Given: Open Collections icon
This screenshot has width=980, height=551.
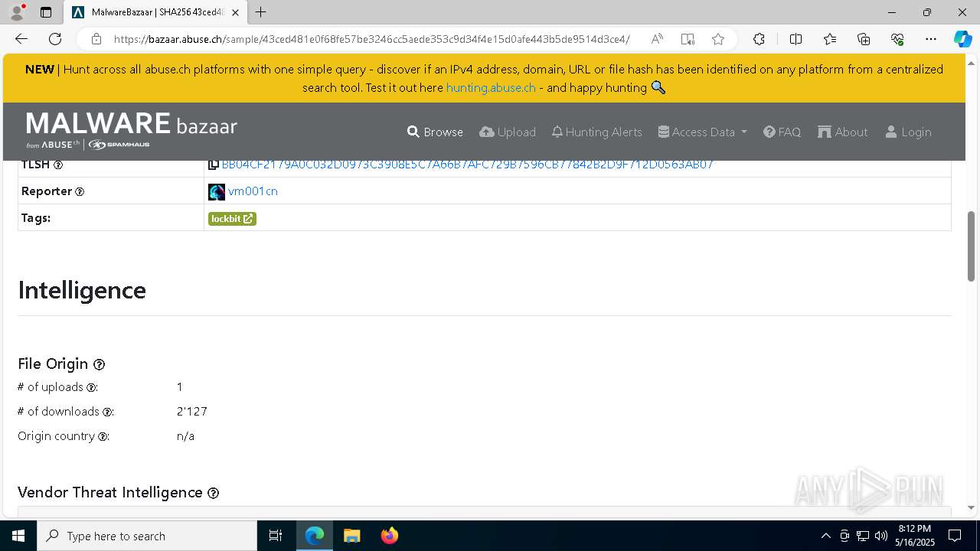Looking at the screenshot, I should coord(864,39).
